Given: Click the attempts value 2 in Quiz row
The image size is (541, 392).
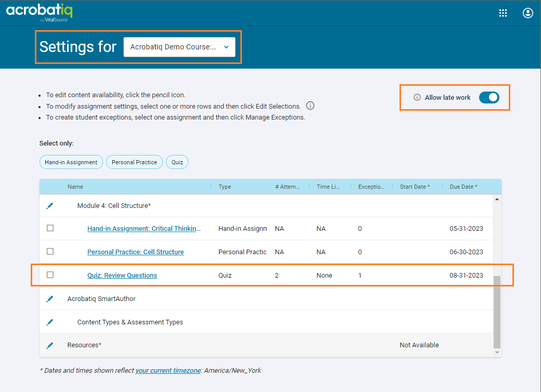Looking at the screenshot, I should 277,276.
